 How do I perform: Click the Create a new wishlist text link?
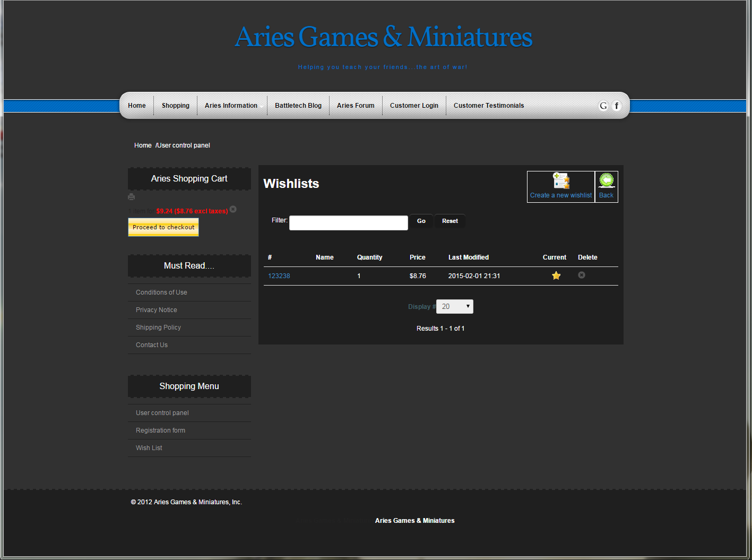pos(561,195)
